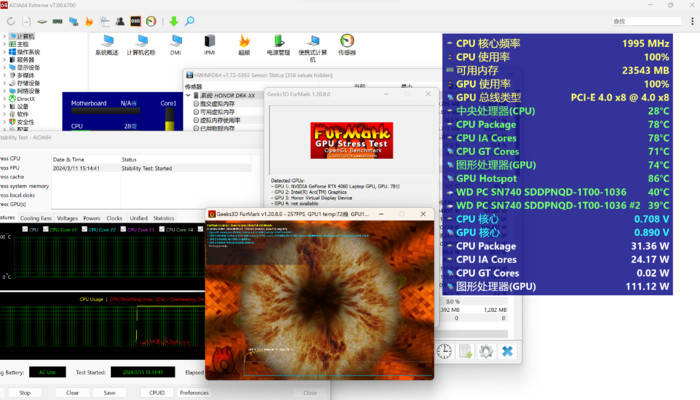The width and height of the screenshot is (700, 400).
Task: Click the Stop button in stability test
Action: point(25,393)
